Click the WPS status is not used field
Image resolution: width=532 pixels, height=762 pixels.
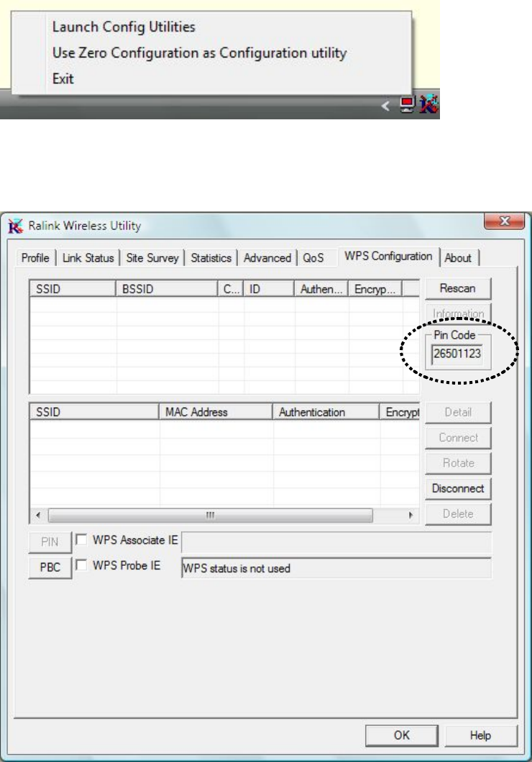pyautogui.click(x=336, y=568)
